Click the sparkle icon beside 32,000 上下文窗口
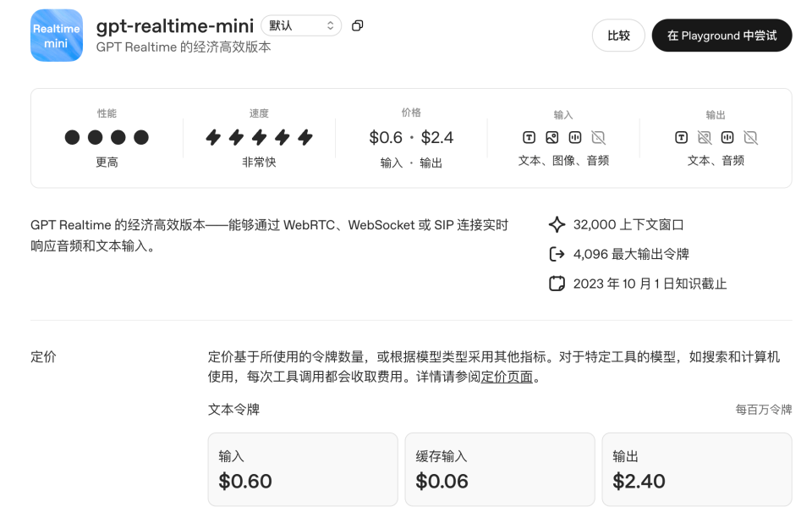The image size is (812, 518). 557,225
